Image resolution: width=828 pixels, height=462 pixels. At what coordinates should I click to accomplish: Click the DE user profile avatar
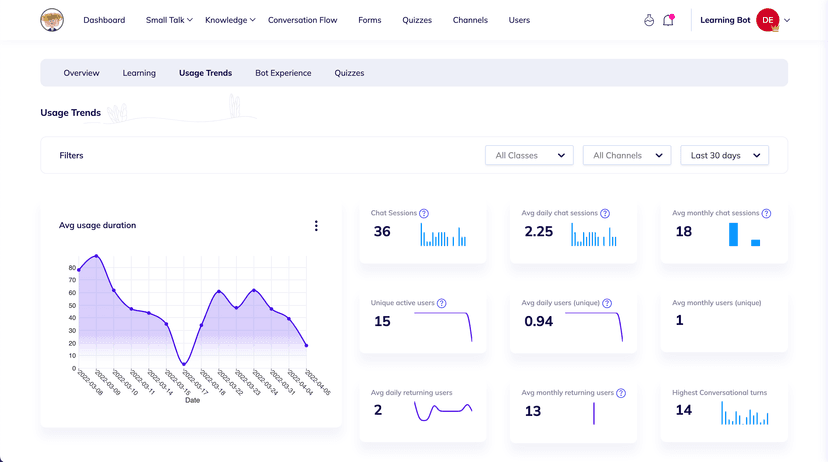pyautogui.click(x=767, y=20)
